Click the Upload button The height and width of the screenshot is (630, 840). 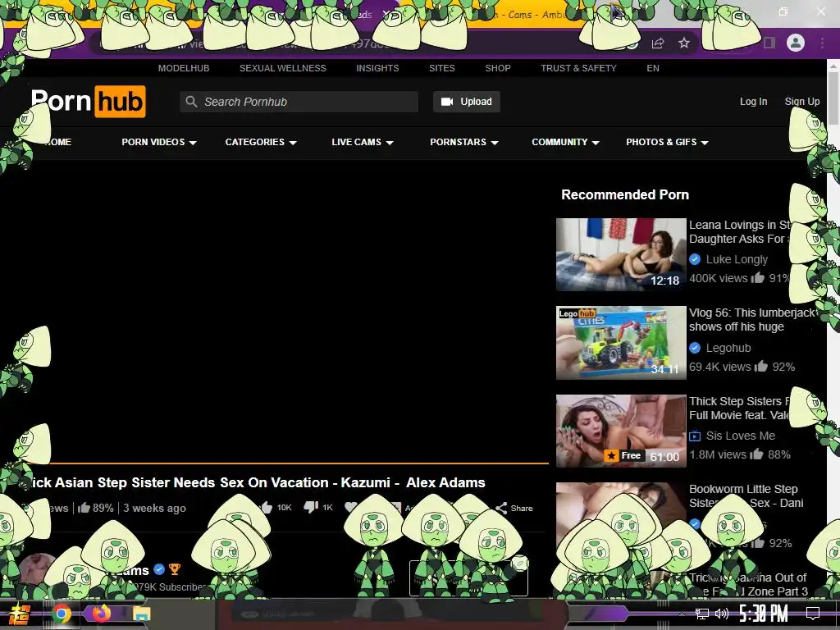(467, 101)
